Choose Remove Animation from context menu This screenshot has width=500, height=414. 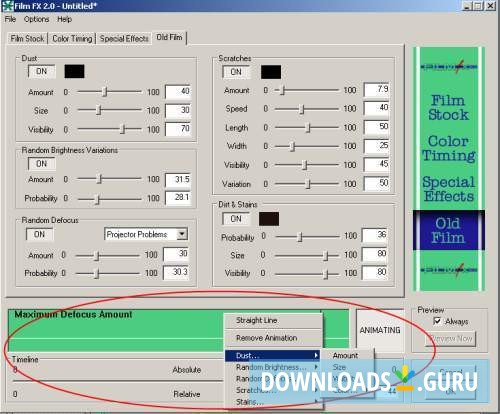point(266,338)
